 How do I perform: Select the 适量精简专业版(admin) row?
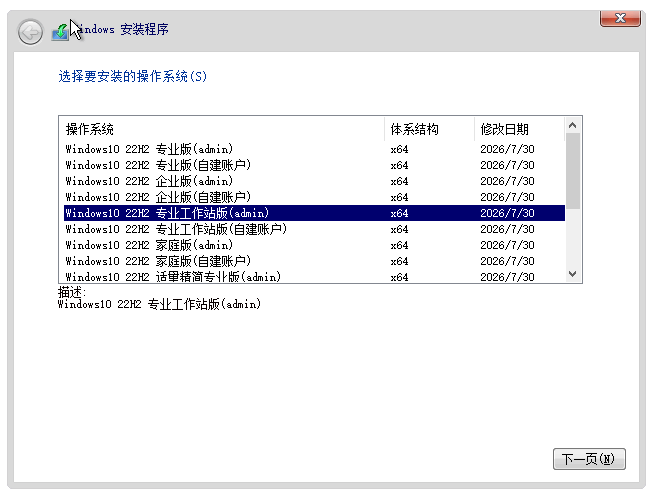tap(314, 276)
